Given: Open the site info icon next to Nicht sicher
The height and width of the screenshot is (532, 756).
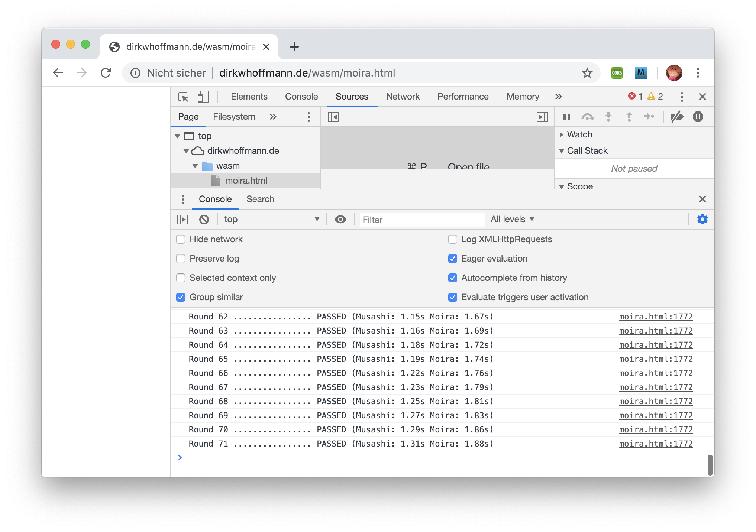Looking at the screenshot, I should click(136, 73).
